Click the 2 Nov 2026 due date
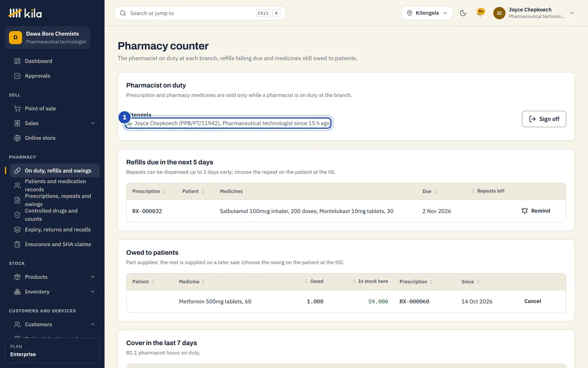Image resolution: width=588 pixels, height=368 pixels. click(437, 211)
